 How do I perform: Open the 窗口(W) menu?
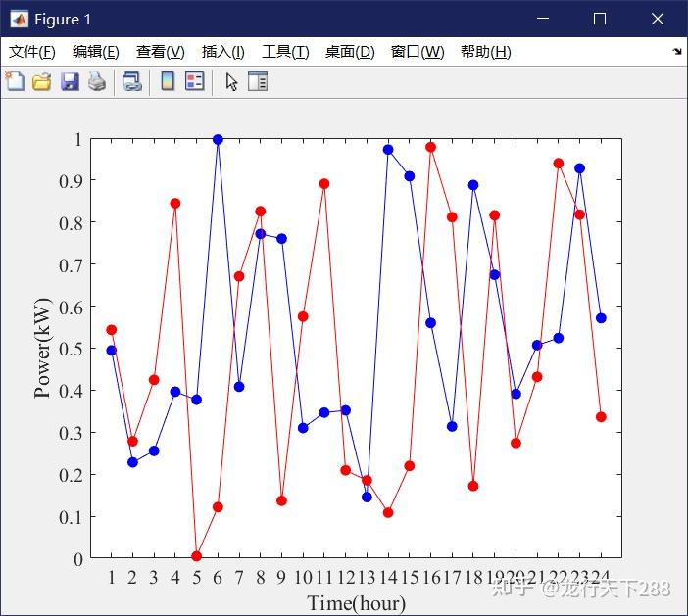[418, 52]
